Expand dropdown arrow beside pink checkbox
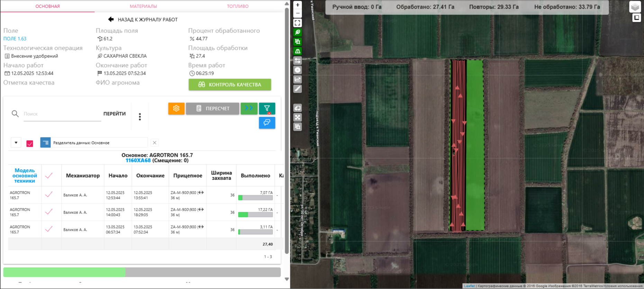The width and height of the screenshot is (644, 289). point(16,143)
